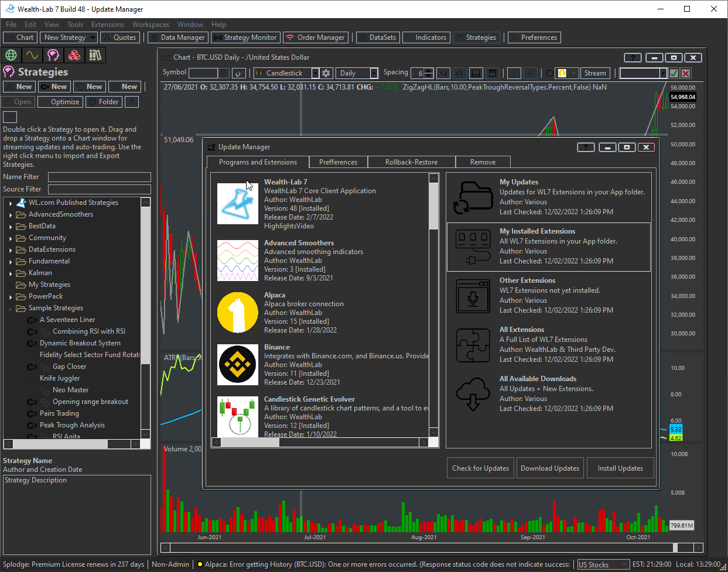The height and width of the screenshot is (572, 728).
Task: Click the Install Updates button
Action: pyautogui.click(x=620, y=468)
